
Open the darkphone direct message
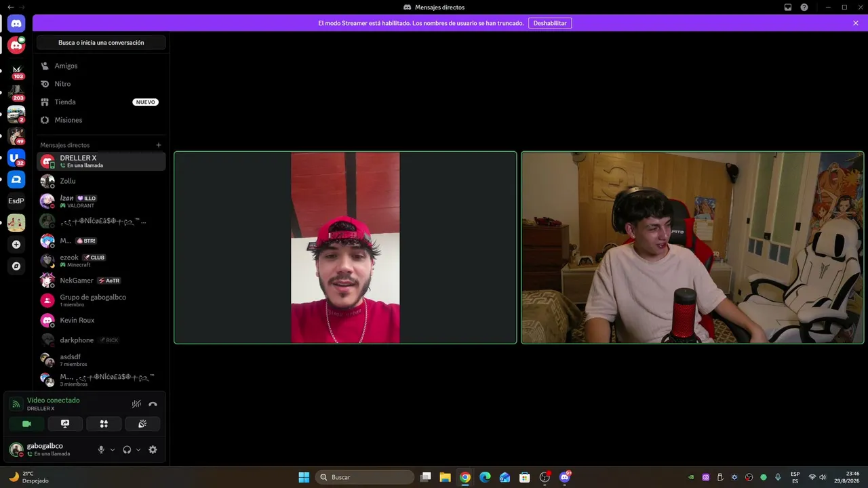tap(101, 340)
